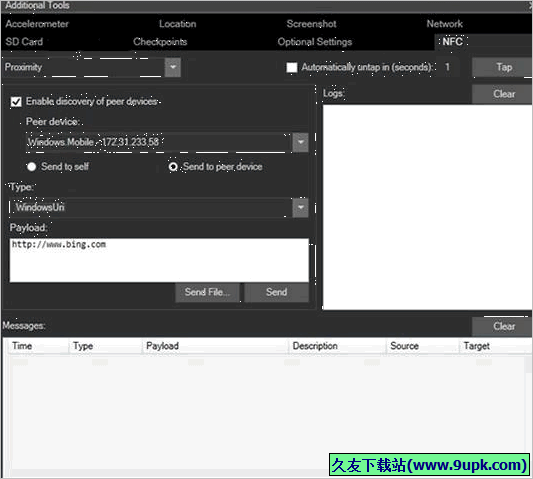Expand the Type dropdown arrow
The width and height of the screenshot is (533, 479).
(300, 207)
